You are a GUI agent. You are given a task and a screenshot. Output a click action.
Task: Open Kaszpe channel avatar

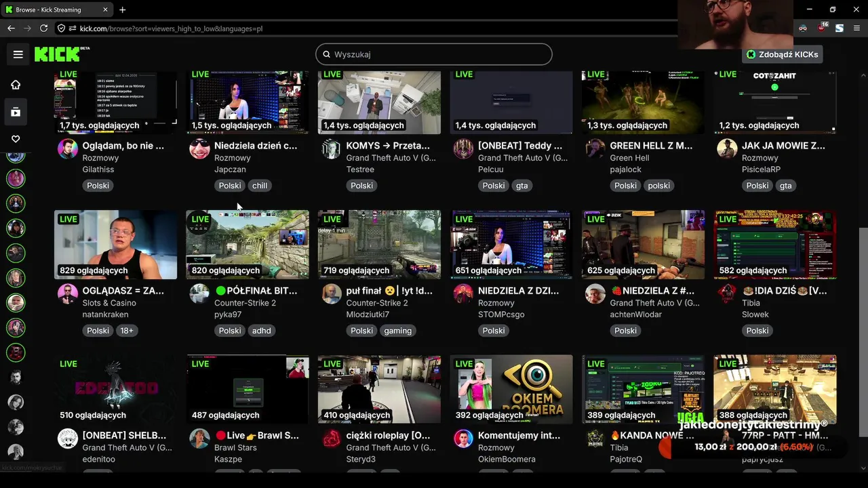pyautogui.click(x=199, y=439)
